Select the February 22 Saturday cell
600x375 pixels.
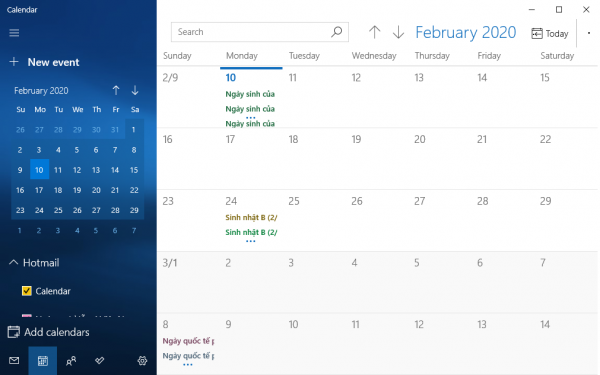pos(566,159)
